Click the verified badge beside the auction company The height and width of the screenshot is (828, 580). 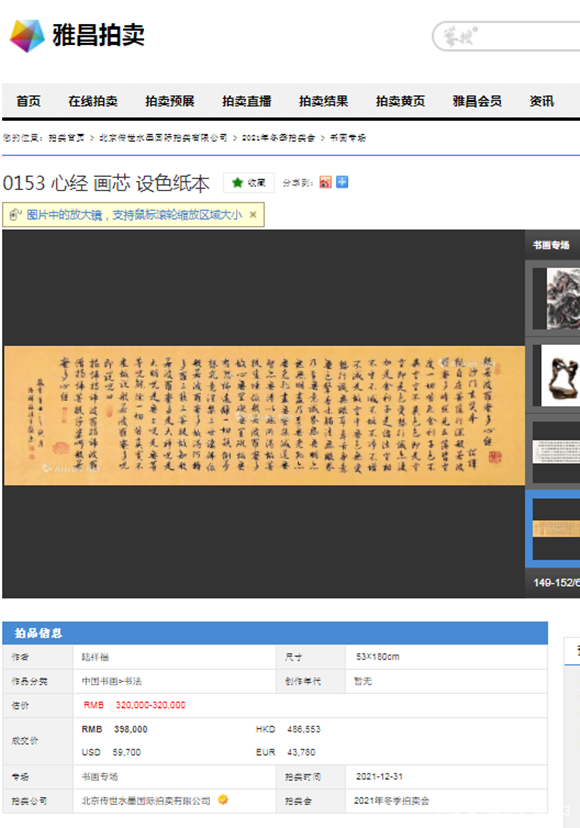point(223,800)
